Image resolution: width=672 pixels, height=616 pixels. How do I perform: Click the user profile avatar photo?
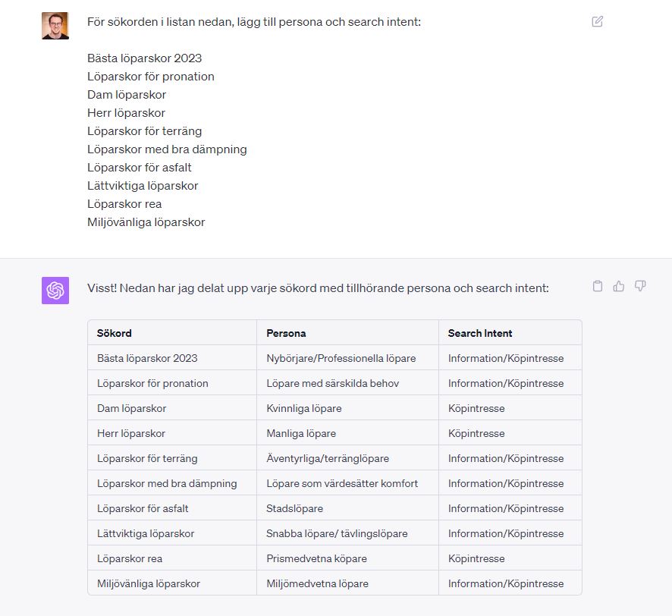click(x=55, y=26)
